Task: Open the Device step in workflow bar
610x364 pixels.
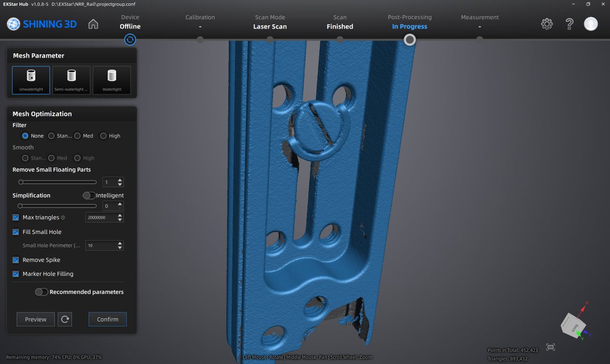Action: tap(130, 22)
